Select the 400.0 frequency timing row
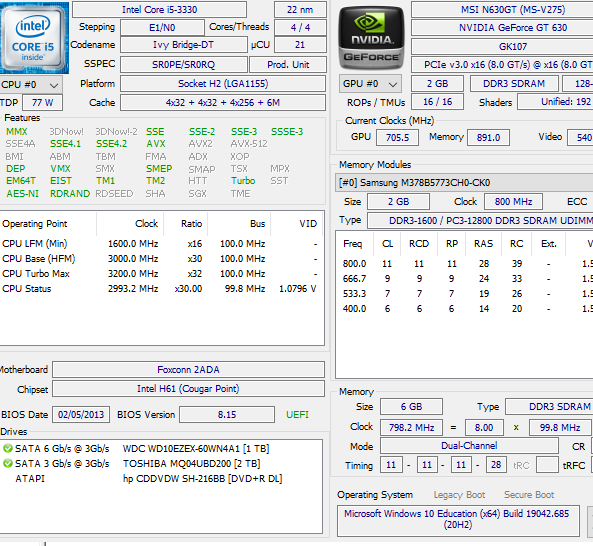 pos(464,309)
